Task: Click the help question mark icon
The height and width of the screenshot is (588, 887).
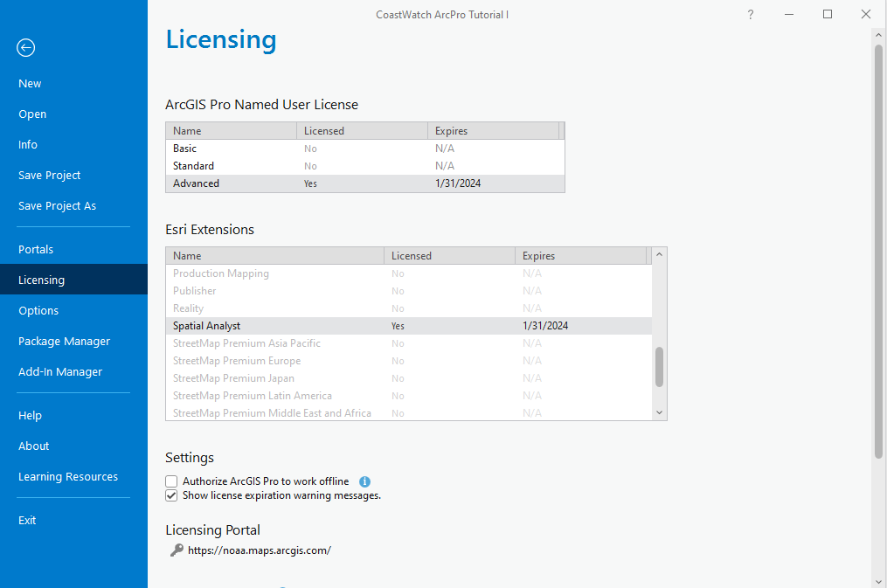Action: coord(750,15)
